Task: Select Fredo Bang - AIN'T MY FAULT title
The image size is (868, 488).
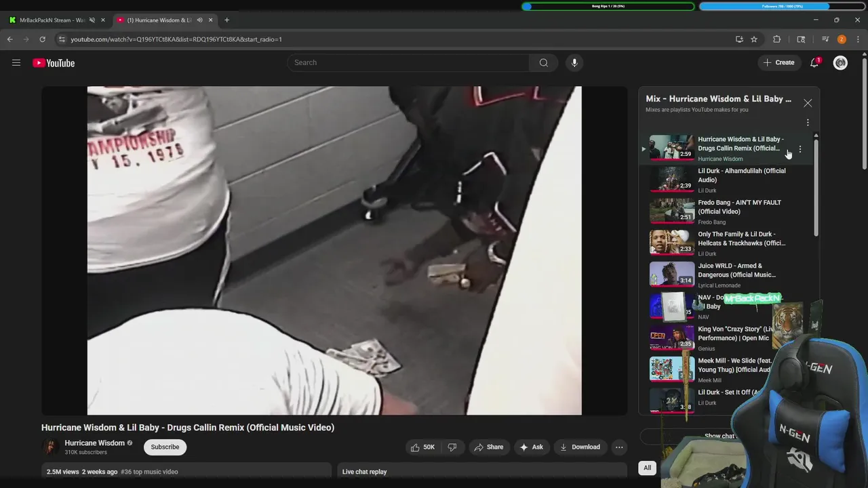Action: [x=739, y=207]
